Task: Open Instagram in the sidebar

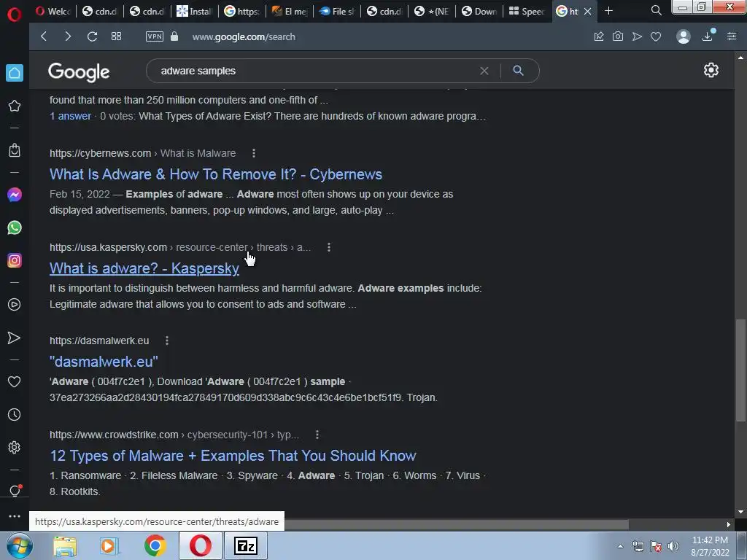Action: (15, 260)
